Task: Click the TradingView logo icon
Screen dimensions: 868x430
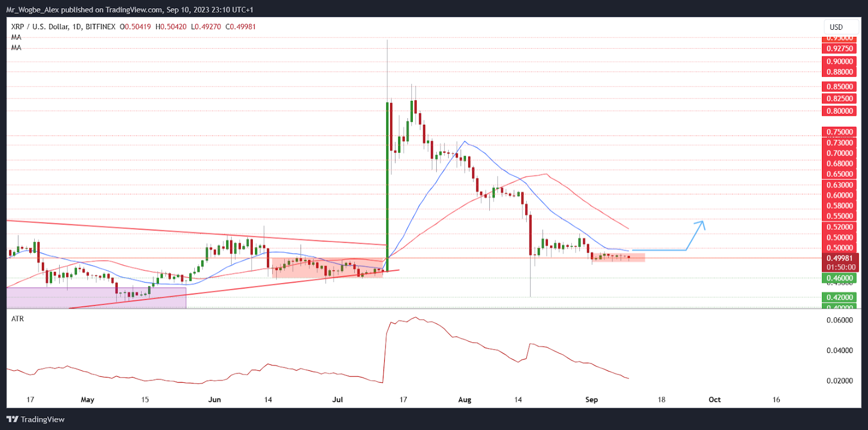Action: pos(12,419)
